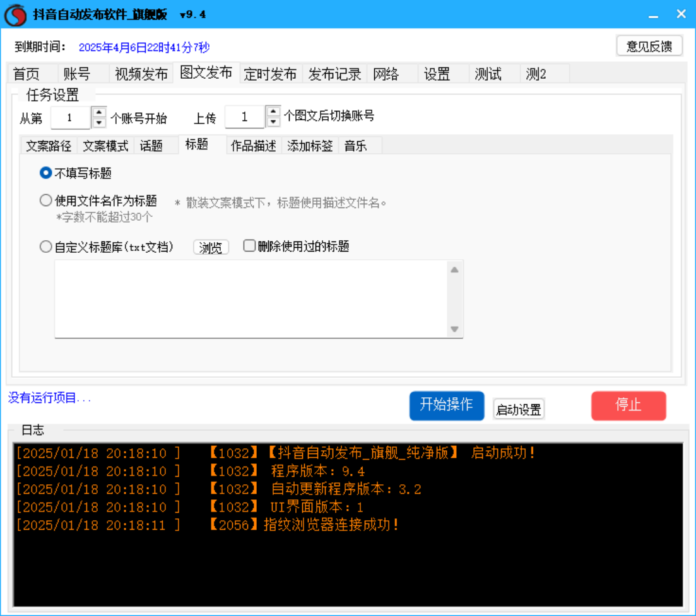Click the log line 指纹浏览器连接成功!

[x=208, y=525]
